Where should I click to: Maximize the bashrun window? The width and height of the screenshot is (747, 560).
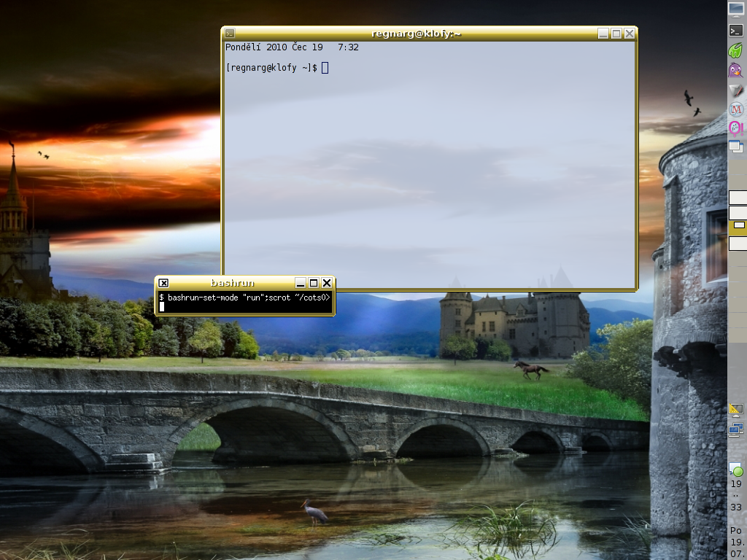[314, 283]
